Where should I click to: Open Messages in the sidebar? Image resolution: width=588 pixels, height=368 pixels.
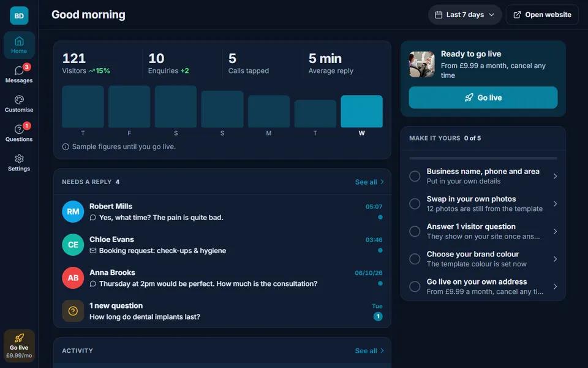(19, 74)
